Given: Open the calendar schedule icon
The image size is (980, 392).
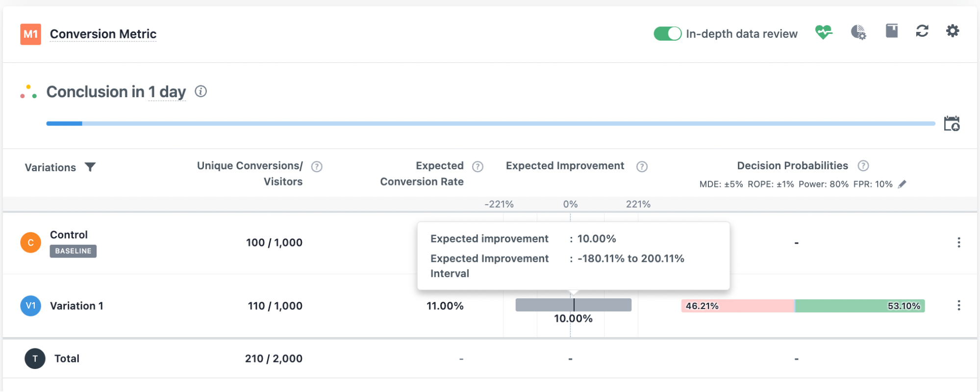Looking at the screenshot, I should point(952,123).
